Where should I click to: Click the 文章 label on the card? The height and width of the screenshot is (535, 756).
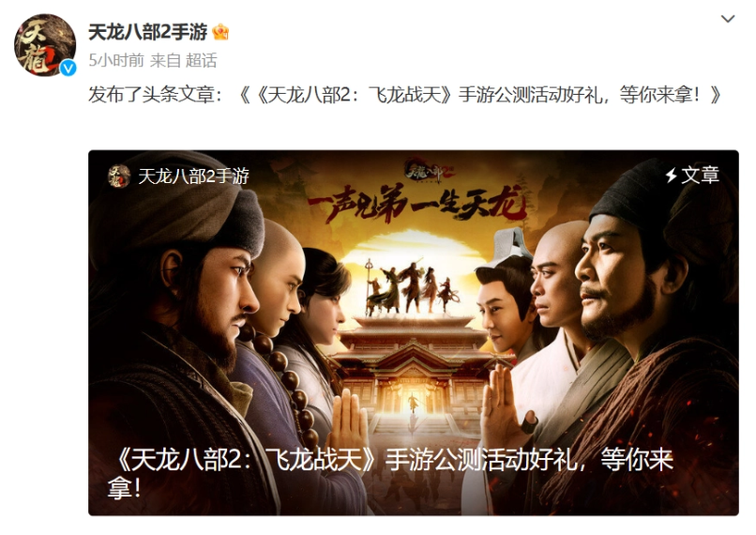click(700, 176)
